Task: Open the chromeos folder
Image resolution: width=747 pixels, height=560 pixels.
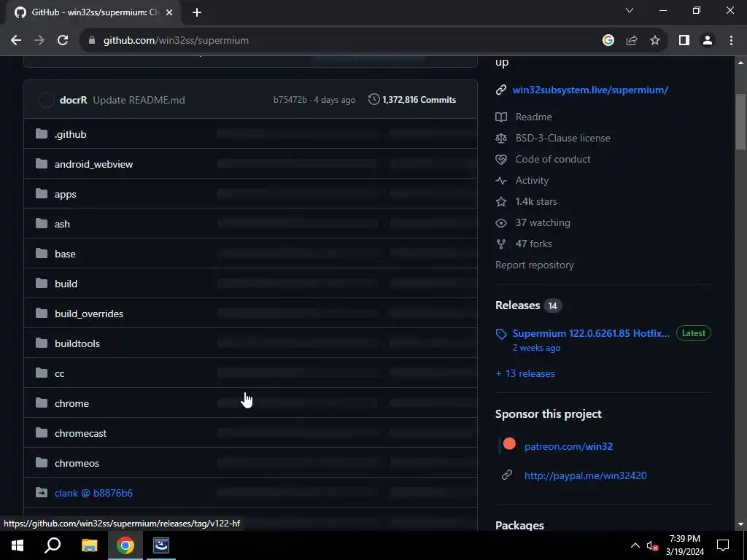Action: pos(77,463)
